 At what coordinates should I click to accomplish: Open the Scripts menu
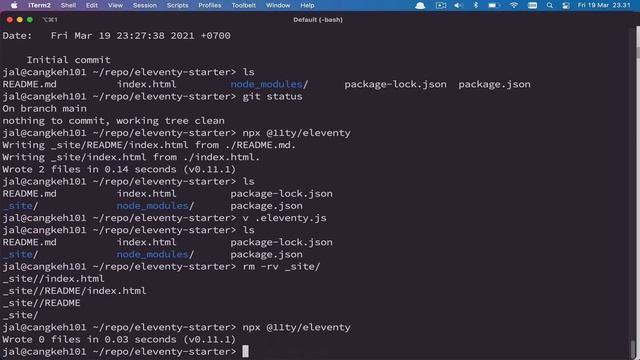coord(178,5)
